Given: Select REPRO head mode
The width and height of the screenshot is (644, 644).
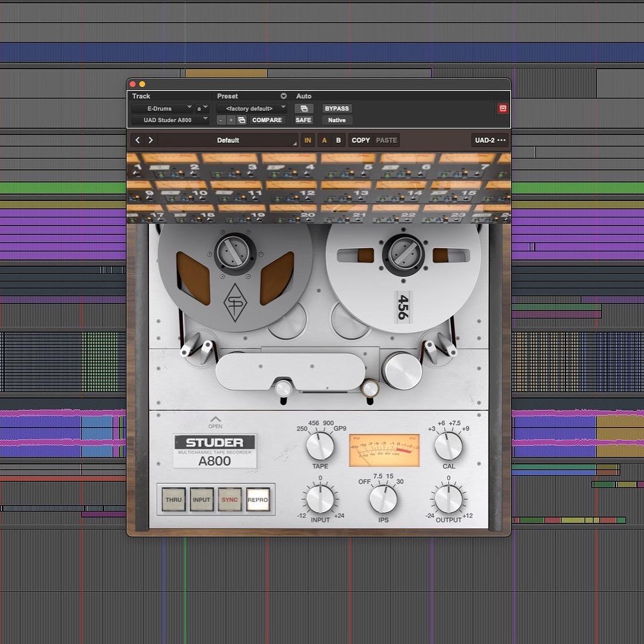Looking at the screenshot, I should (258, 500).
